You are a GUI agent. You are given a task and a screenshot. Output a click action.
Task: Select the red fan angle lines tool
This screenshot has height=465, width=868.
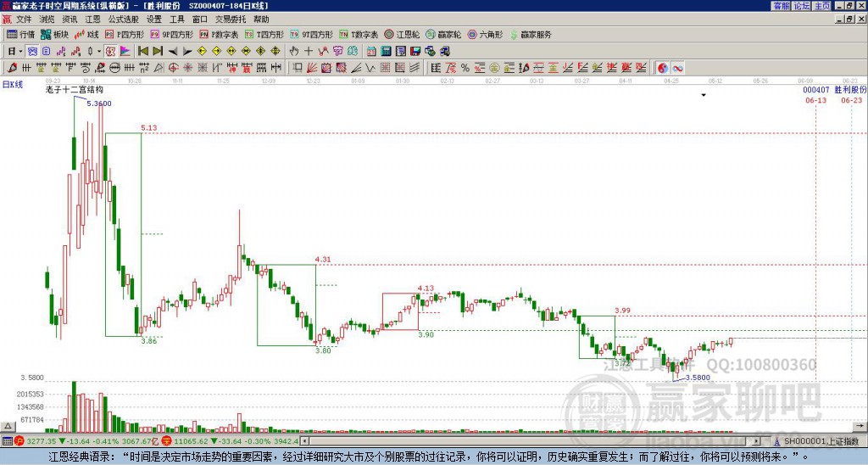[x=312, y=68]
